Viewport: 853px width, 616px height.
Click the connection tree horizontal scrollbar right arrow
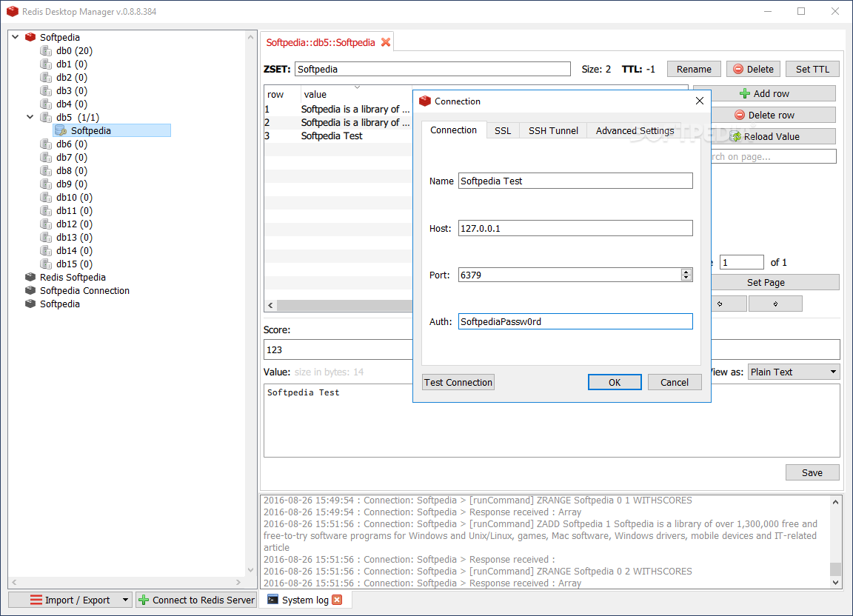click(x=238, y=582)
